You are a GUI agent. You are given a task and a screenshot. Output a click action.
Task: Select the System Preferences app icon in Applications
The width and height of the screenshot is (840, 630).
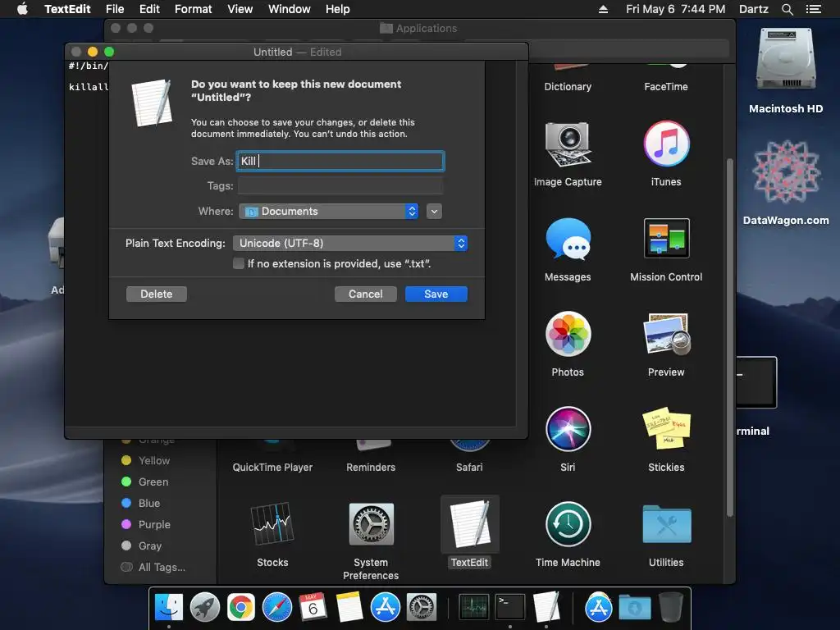coord(371,524)
